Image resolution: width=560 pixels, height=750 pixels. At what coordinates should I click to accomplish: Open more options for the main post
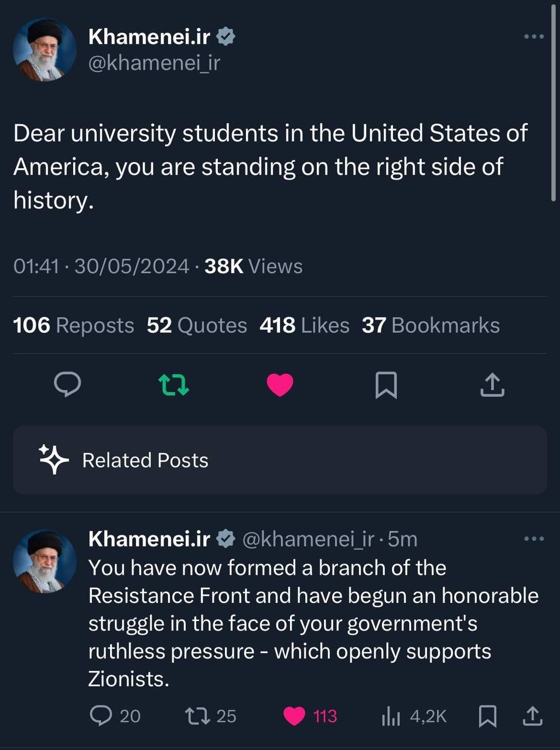[534, 37]
